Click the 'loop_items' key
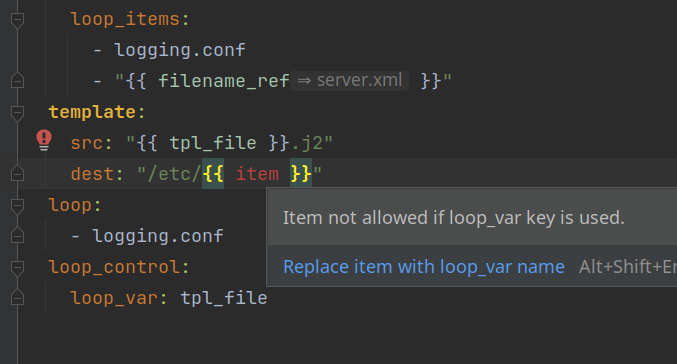This screenshot has height=364, width=677. click(x=125, y=19)
